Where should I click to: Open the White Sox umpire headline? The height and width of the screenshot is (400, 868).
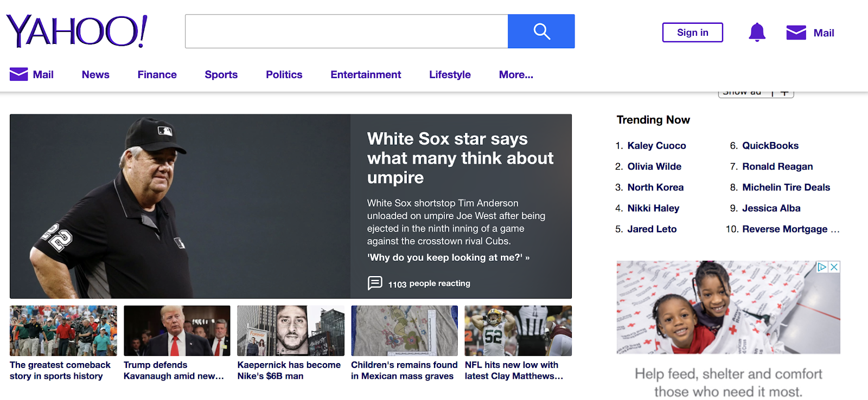[460, 158]
